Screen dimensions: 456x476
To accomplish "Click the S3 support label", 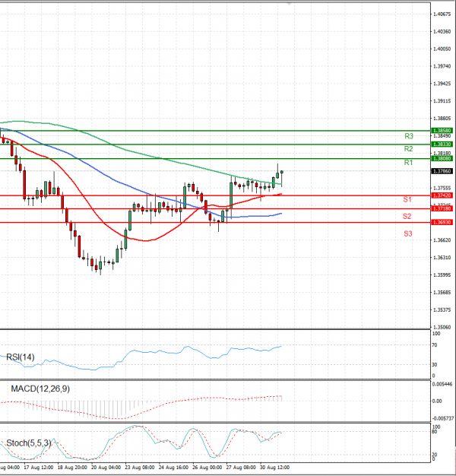I will [408, 233].
